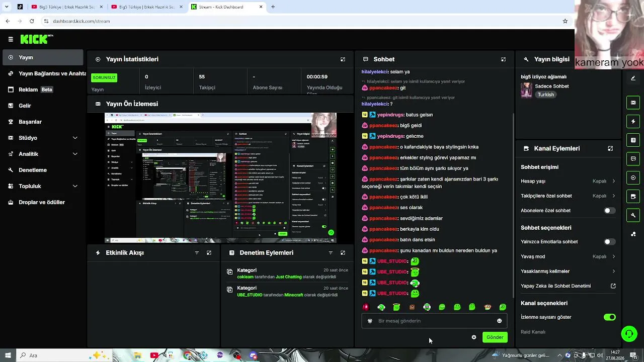This screenshot has width=644, height=362.
Task: Click the Sadece Sohbet category thumbnail
Action: (x=526, y=90)
